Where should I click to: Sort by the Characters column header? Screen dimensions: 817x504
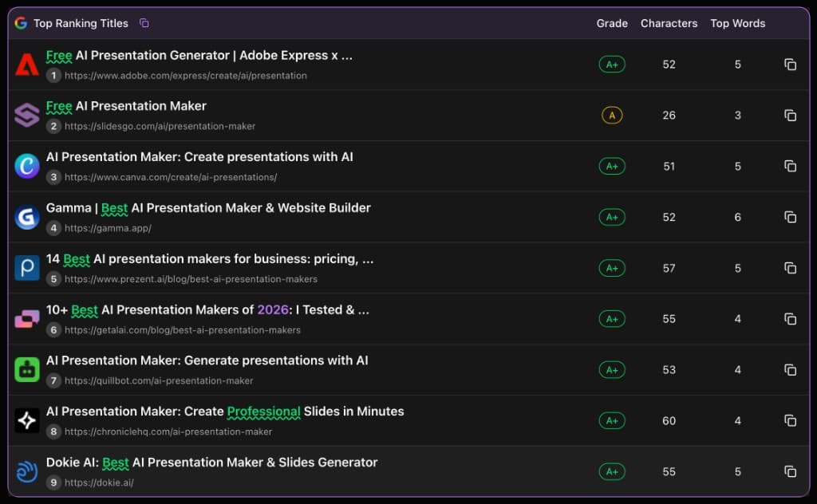coord(669,23)
